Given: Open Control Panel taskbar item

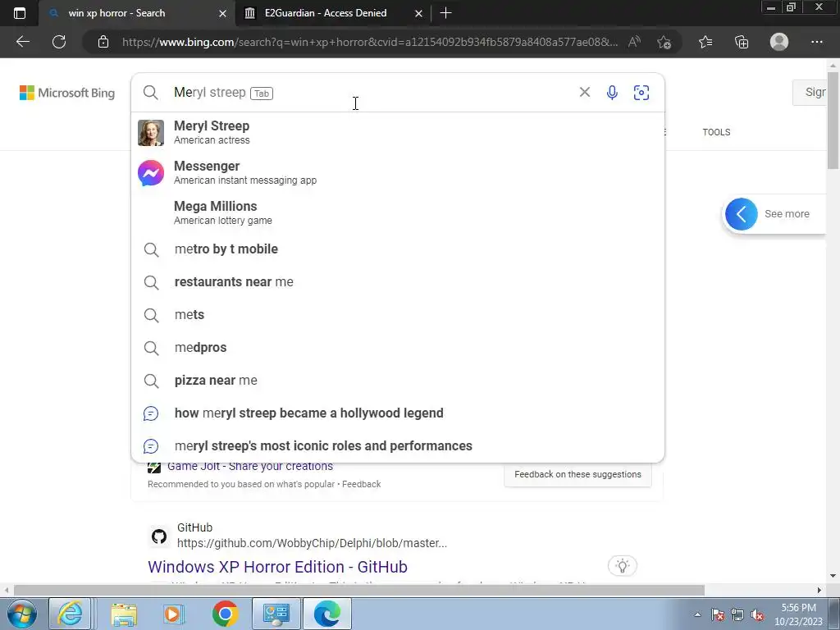Looking at the screenshot, I should click(x=276, y=614).
